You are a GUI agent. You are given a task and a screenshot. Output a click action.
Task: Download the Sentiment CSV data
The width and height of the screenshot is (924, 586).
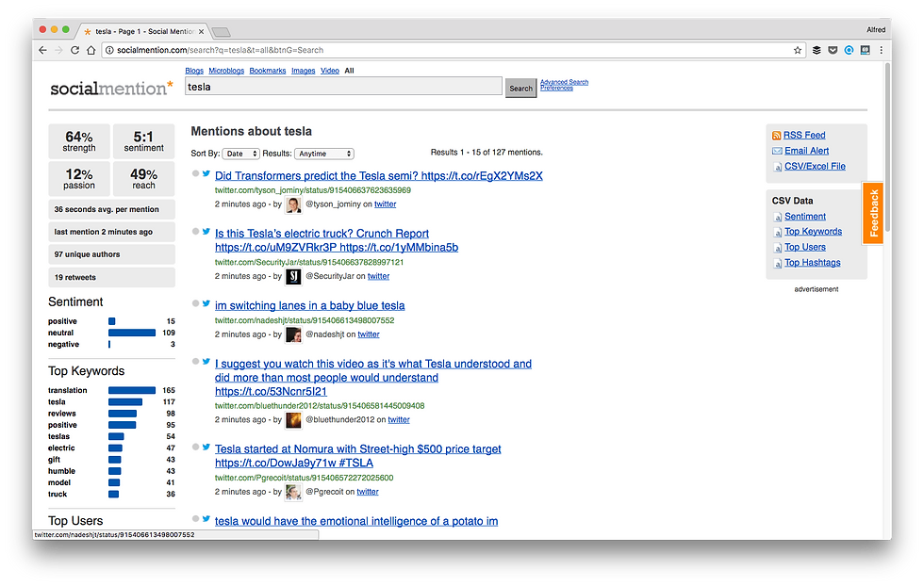[x=805, y=217]
